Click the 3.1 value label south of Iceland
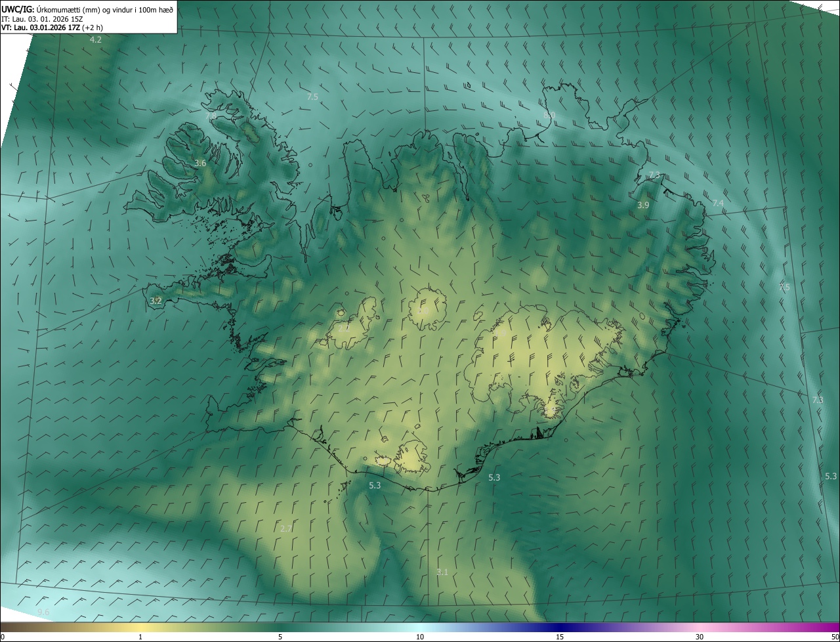Image resolution: width=840 pixels, height=642 pixels. click(442, 572)
